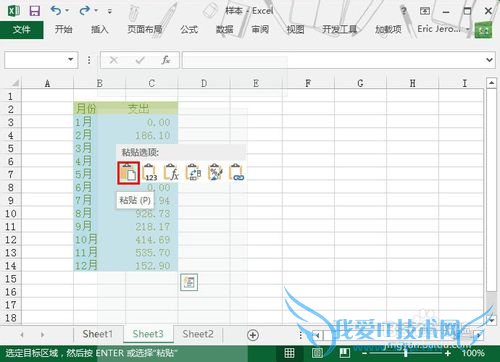
Task: Click the user account avatar picture
Action: (x=483, y=30)
